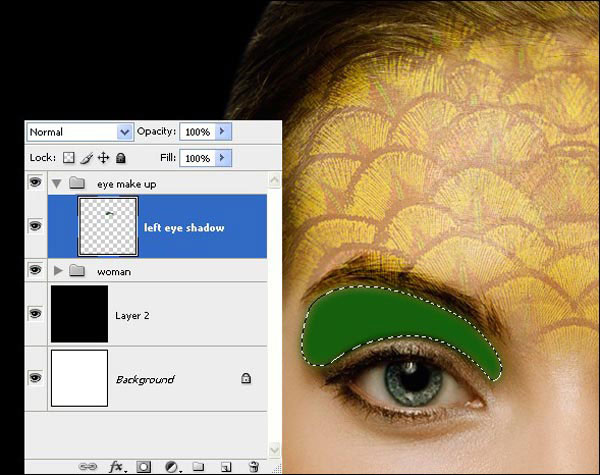
Task: Add a layer mask
Action: point(144,466)
